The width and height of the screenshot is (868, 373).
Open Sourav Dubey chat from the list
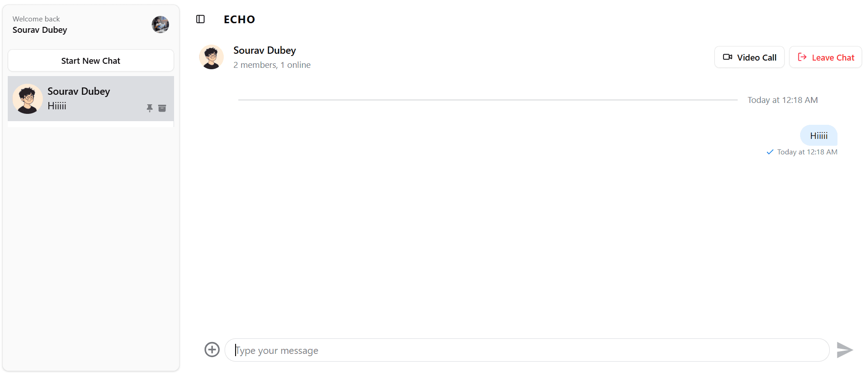91,98
